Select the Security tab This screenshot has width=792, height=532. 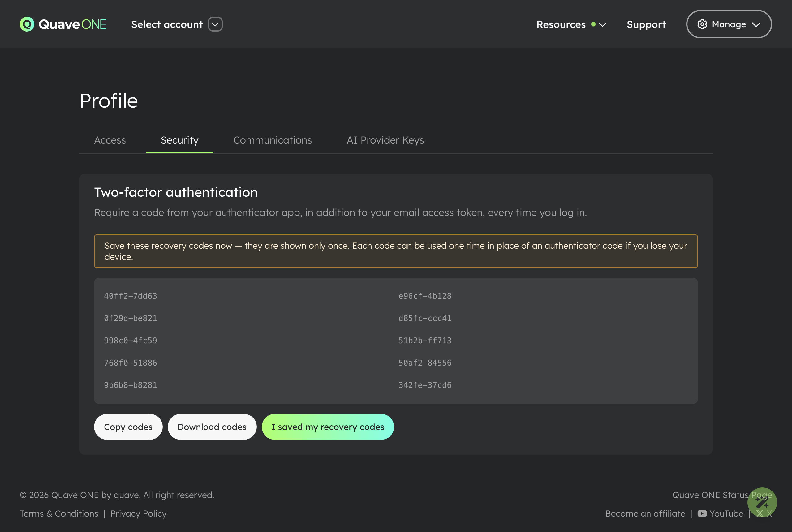[179, 140]
